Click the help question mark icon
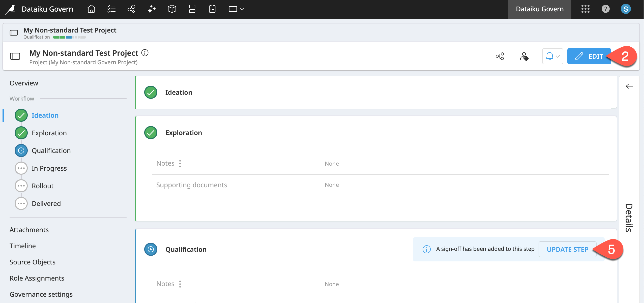The width and height of the screenshot is (644, 303). pos(605,9)
